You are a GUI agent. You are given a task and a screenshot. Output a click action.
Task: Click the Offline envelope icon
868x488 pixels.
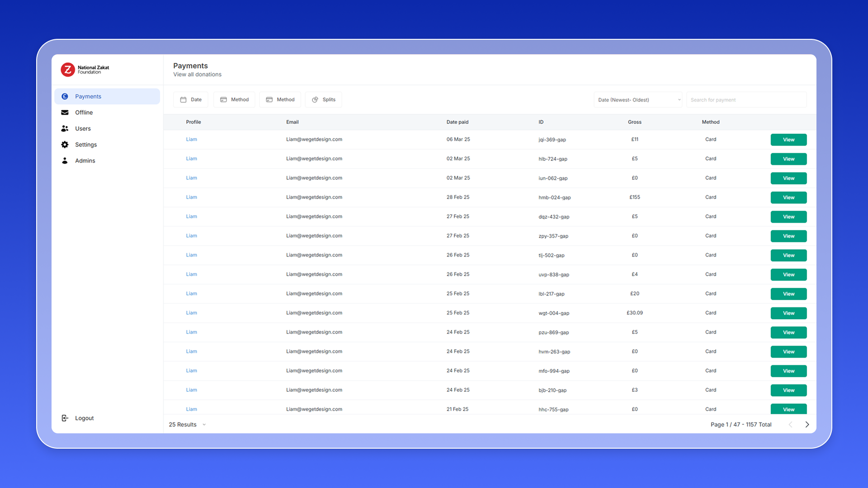tap(65, 113)
